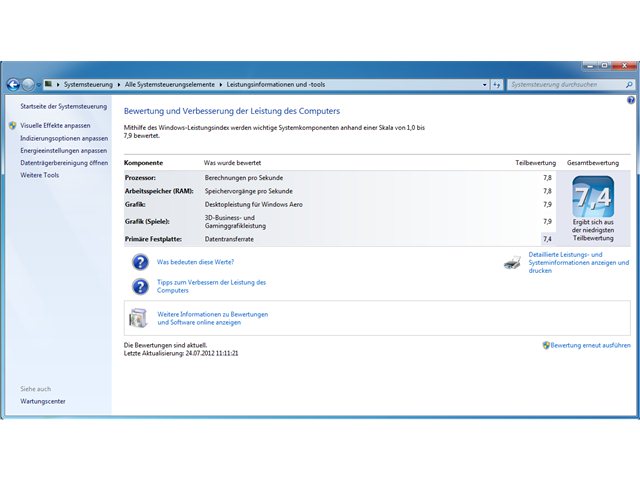Viewport: 640px width, 480px height.
Task: Select the Primäre Festplatte row label
Action: (x=153, y=239)
